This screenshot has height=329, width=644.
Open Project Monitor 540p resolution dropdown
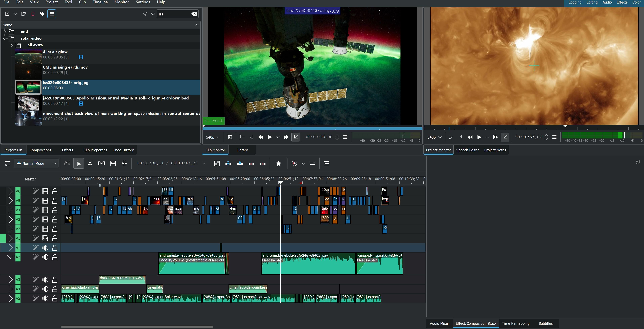point(434,137)
